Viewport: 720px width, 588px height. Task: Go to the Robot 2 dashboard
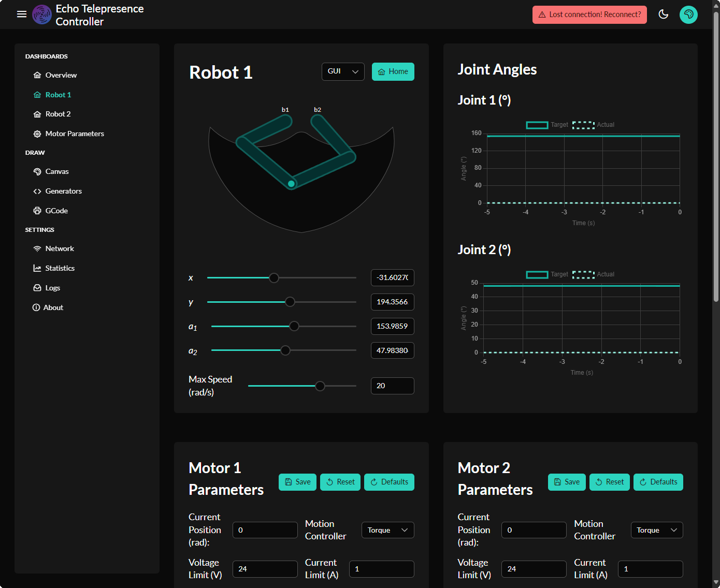coord(57,114)
